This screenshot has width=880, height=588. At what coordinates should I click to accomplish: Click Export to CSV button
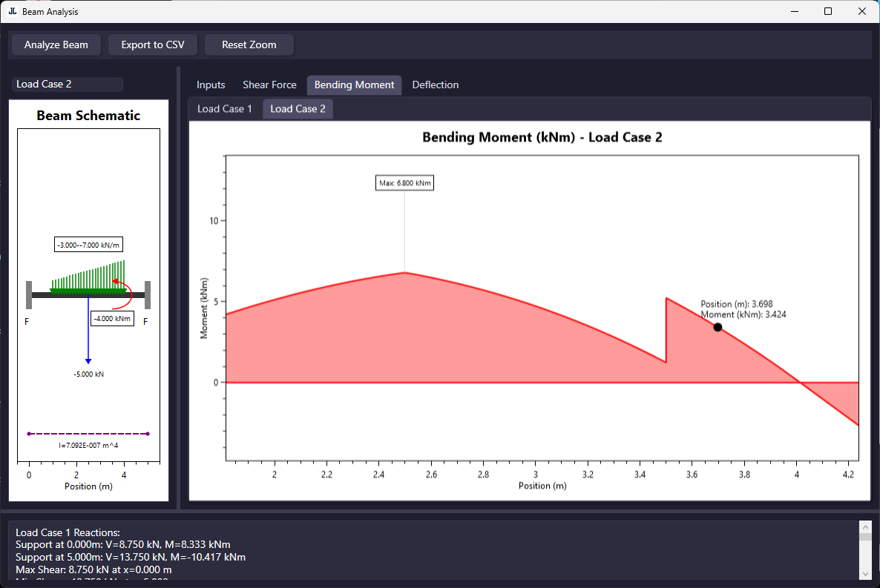[x=153, y=45]
